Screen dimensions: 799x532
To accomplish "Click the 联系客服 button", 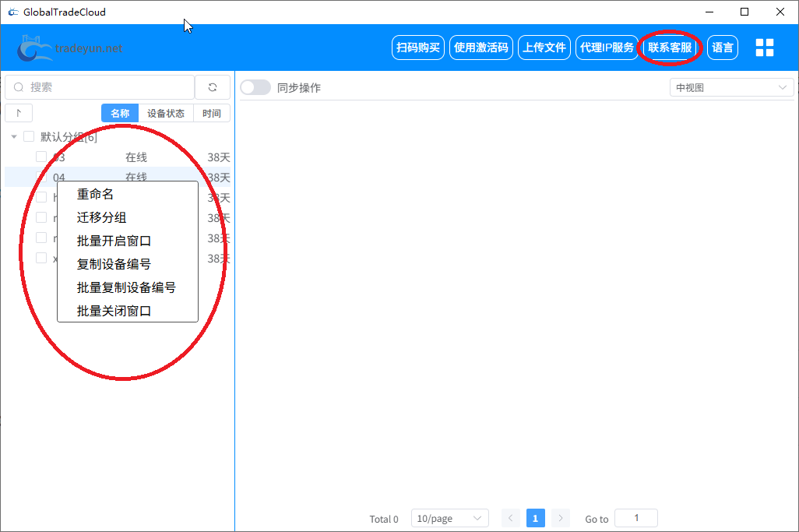I will 670,47.
